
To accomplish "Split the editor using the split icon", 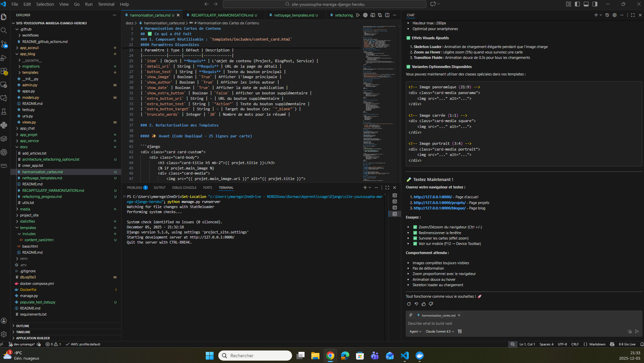I will point(387,15).
